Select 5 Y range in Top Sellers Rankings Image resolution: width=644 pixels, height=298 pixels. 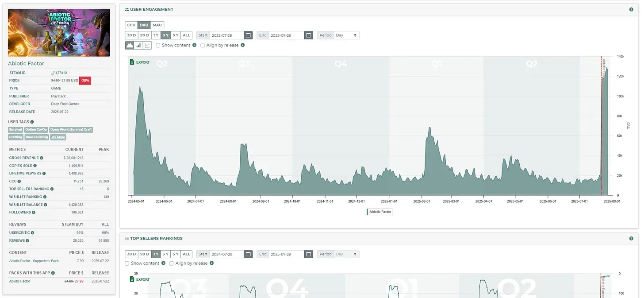coord(176,254)
